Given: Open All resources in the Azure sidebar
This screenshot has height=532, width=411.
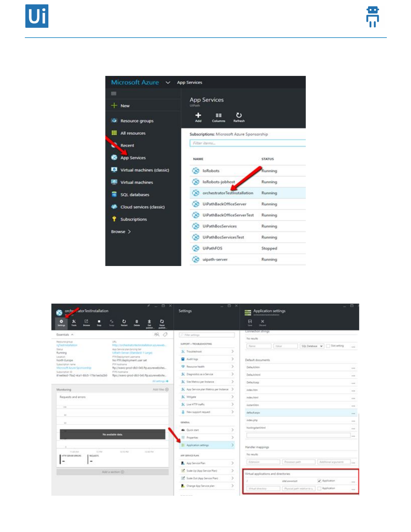Looking at the screenshot, I should coord(129,133).
